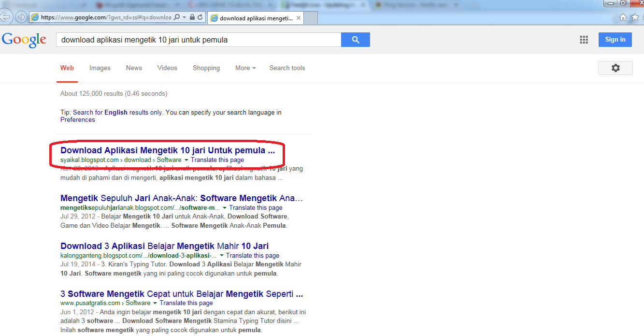
Task: Open "Mengetik Sepuluh Jari Anak-Anak" result
Action: coord(182,198)
